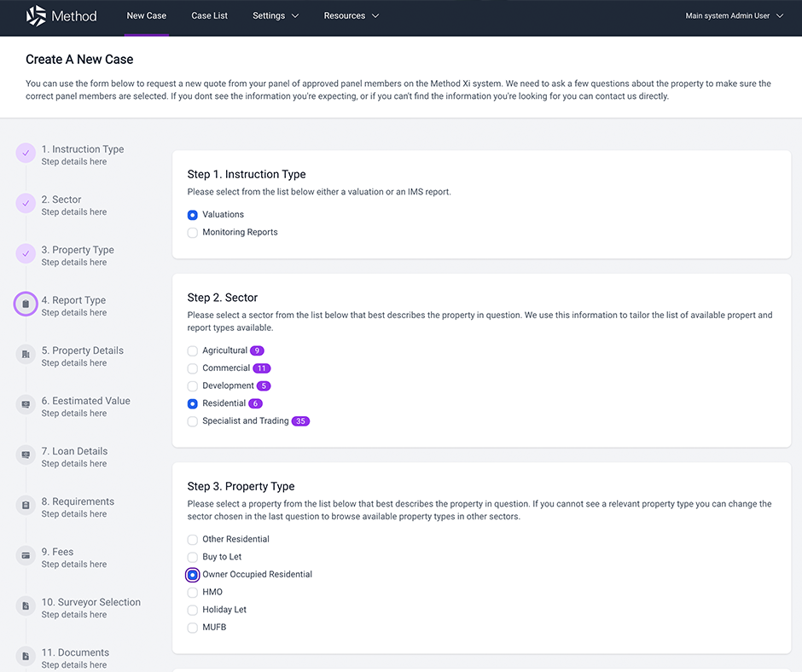Open the Settings dropdown menu
The image size is (802, 672).
pyautogui.click(x=276, y=16)
